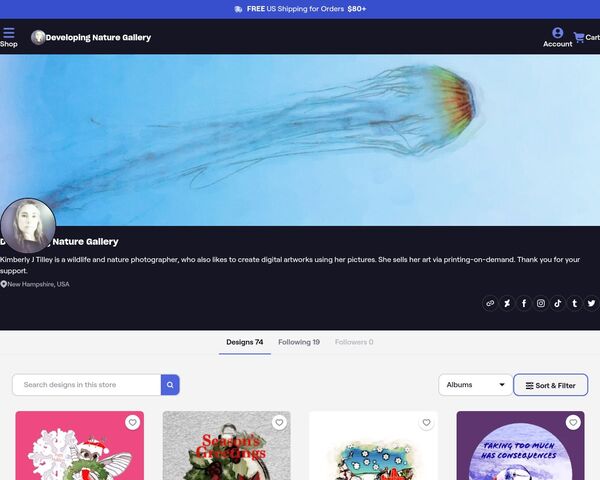Click the Developing Nature Gallery logo

[x=38, y=37]
